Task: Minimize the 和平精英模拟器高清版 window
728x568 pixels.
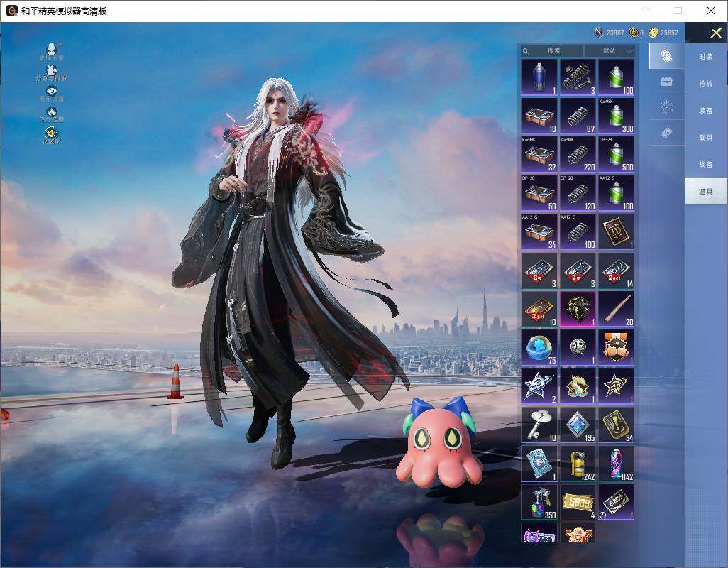Action: pyautogui.click(x=646, y=11)
